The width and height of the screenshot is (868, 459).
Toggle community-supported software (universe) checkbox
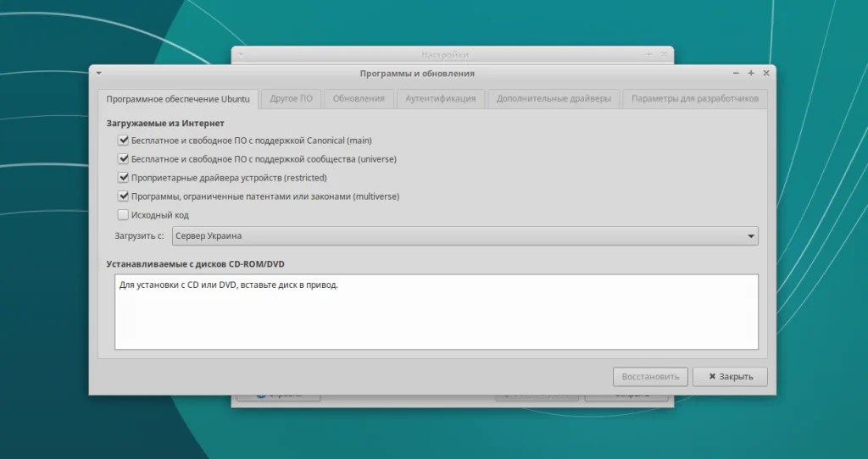point(123,159)
